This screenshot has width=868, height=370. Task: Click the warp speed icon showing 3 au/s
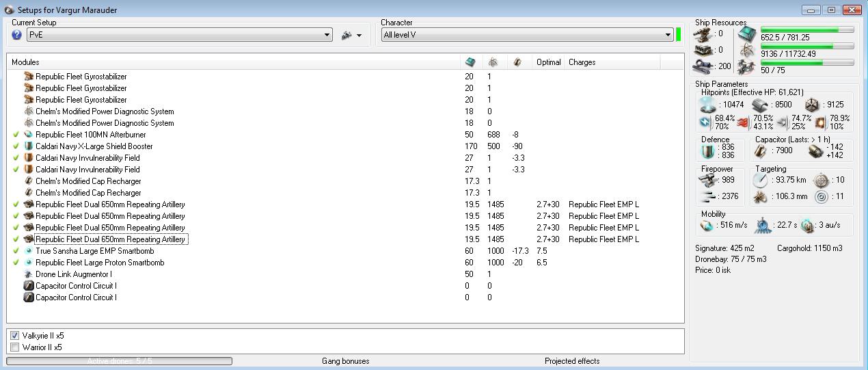(807, 225)
